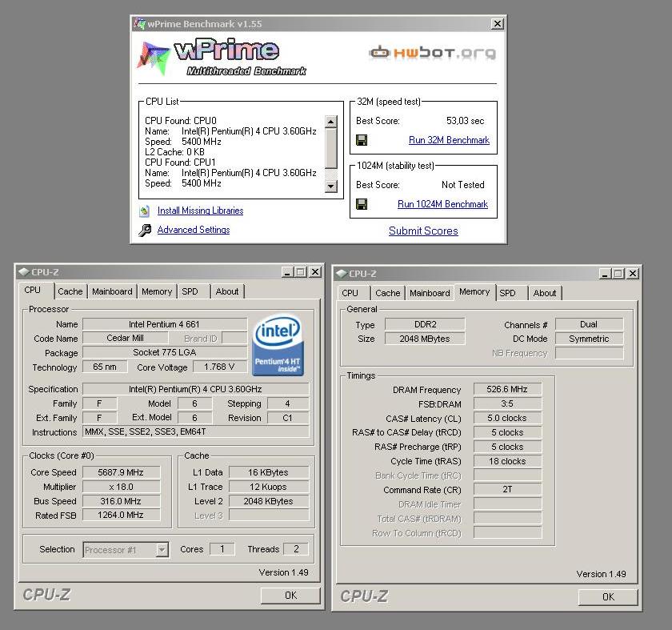Click the Core Voltage 1.768 V field
The image size is (672, 630).
(219, 367)
